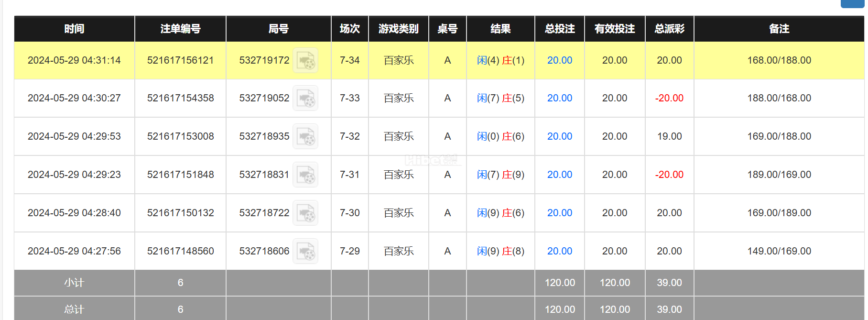Open total bet 20.00 for order 521617153008
The image size is (868, 320).
(x=560, y=136)
